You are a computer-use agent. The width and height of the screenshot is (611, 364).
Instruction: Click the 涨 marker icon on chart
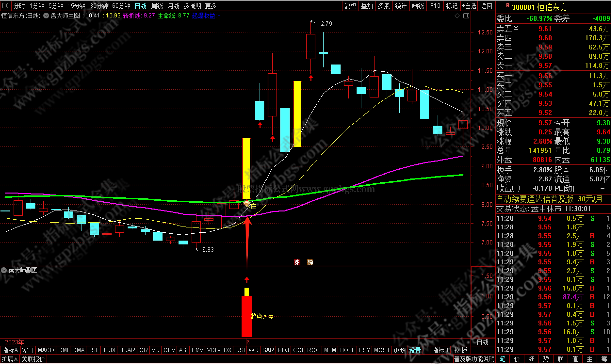[297, 262]
